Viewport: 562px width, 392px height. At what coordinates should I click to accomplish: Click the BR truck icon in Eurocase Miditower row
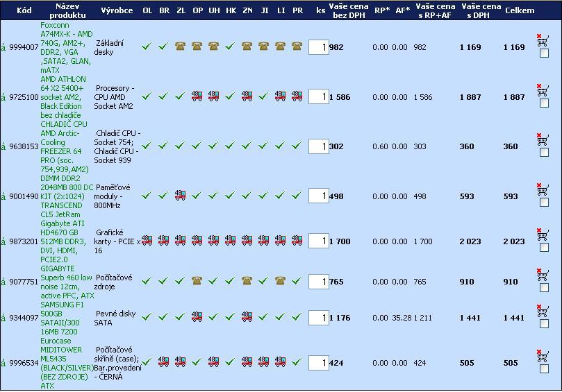[x=163, y=362]
